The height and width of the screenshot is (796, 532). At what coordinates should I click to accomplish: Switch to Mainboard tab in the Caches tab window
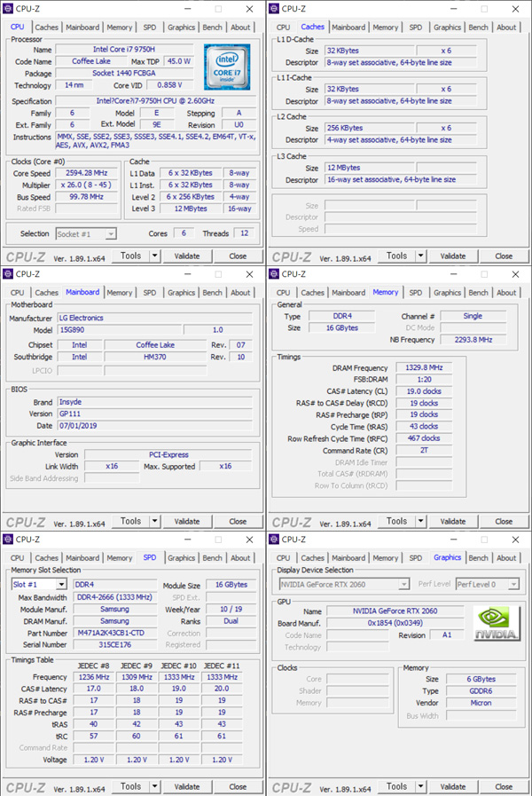pyautogui.click(x=348, y=28)
